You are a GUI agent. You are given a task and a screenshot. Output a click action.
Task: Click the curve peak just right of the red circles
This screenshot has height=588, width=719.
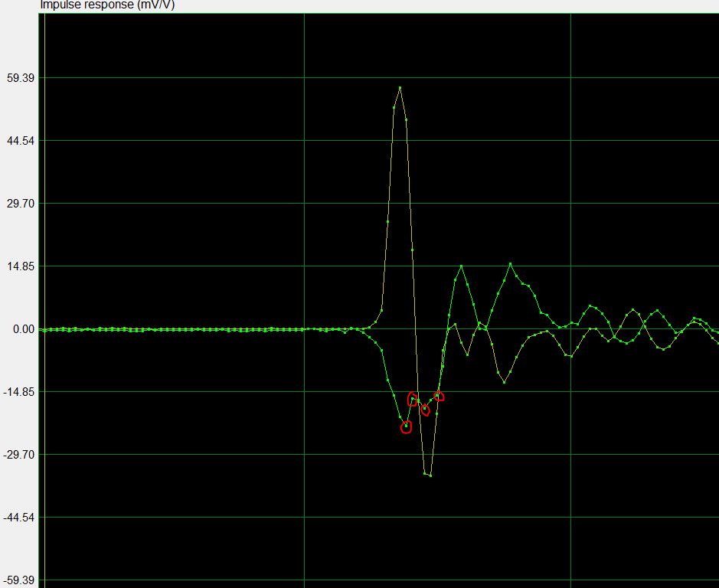(x=461, y=266)
